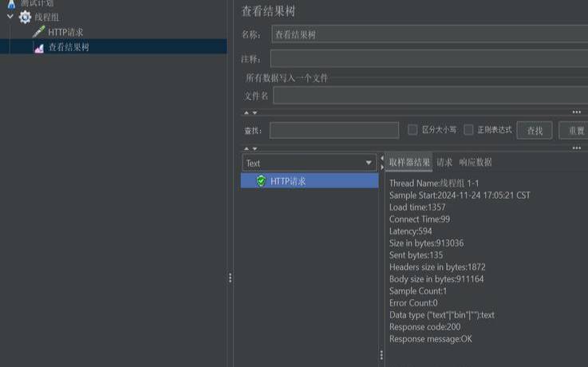Switch to the 响应数据 tab
Image resolution: width=588 pixels, height=367 pixels.
pyautogui.click(x=476, y=162)
